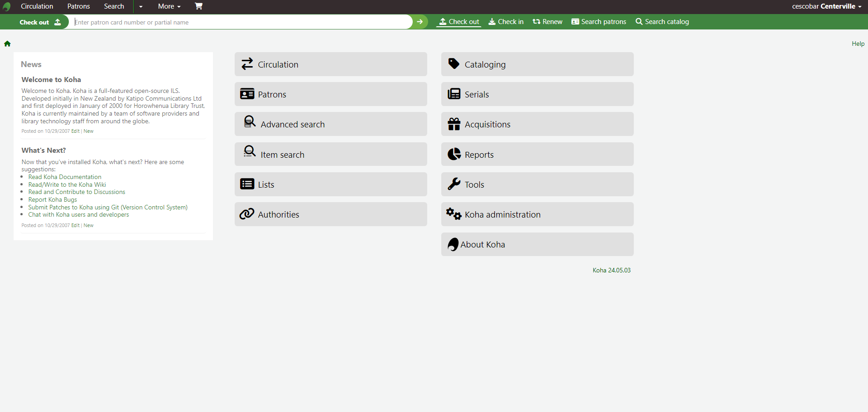Open Chat with Koha users link
The width and height of the screenshot is (868, 412).
click(78, 214)
